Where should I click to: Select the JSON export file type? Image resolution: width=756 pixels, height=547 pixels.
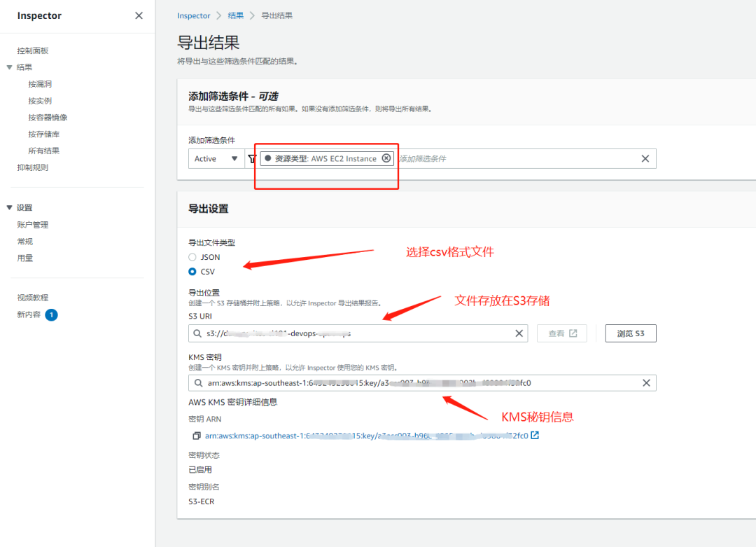192,257
